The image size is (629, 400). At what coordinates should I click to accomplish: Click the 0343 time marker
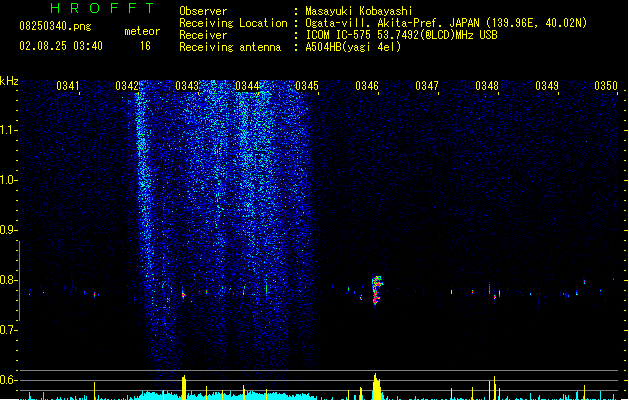point(187,86)
